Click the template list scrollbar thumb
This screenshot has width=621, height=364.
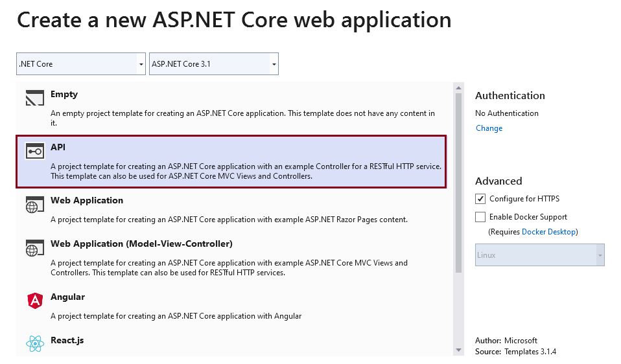click(x=459, y=183)
